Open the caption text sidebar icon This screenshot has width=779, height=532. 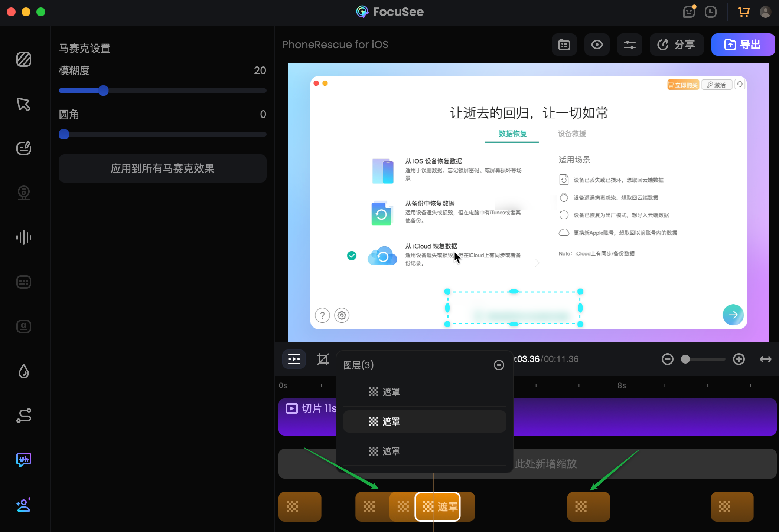[24, 326]
